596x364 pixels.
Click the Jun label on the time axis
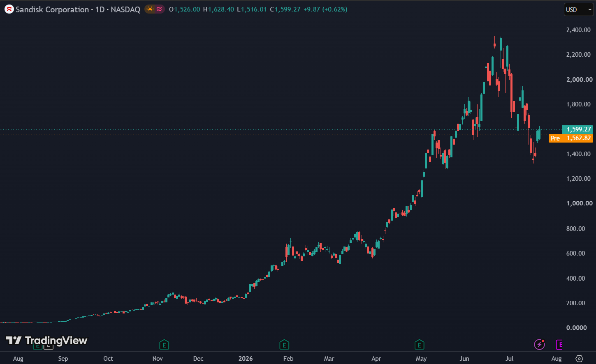click(x=464, y=359)
